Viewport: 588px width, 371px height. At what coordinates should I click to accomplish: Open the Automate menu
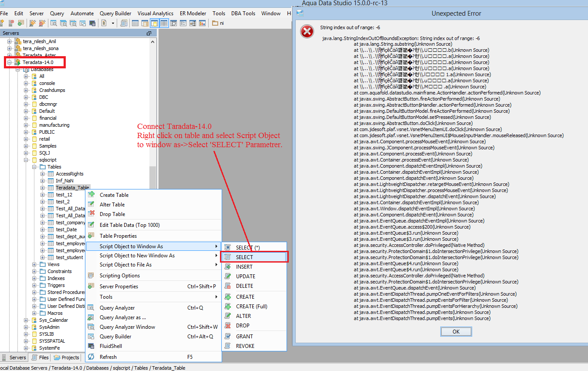pyautogui.click(x=82, y=13)
